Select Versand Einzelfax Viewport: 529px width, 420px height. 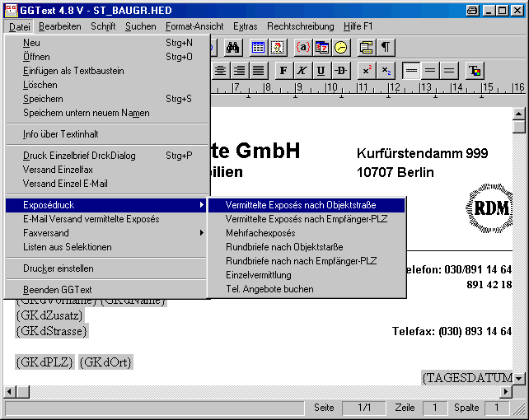tap(107, 170)
